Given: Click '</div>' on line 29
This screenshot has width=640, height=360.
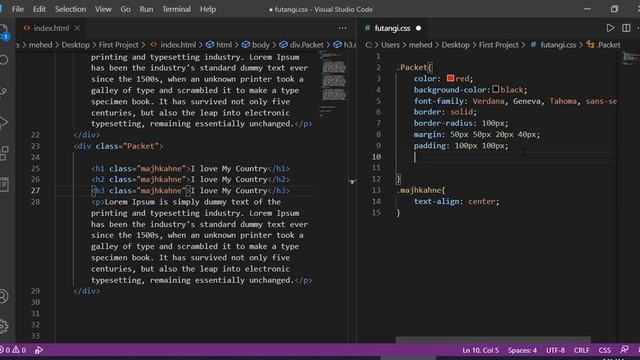Looking at the screenshot, I should pos(87,291).
